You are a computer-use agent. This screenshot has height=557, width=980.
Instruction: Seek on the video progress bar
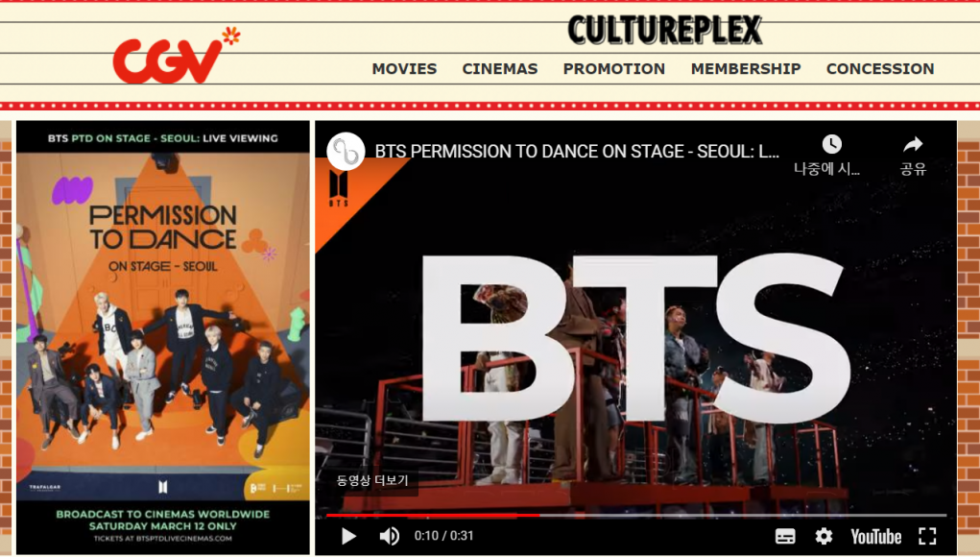tap(633, 516)
